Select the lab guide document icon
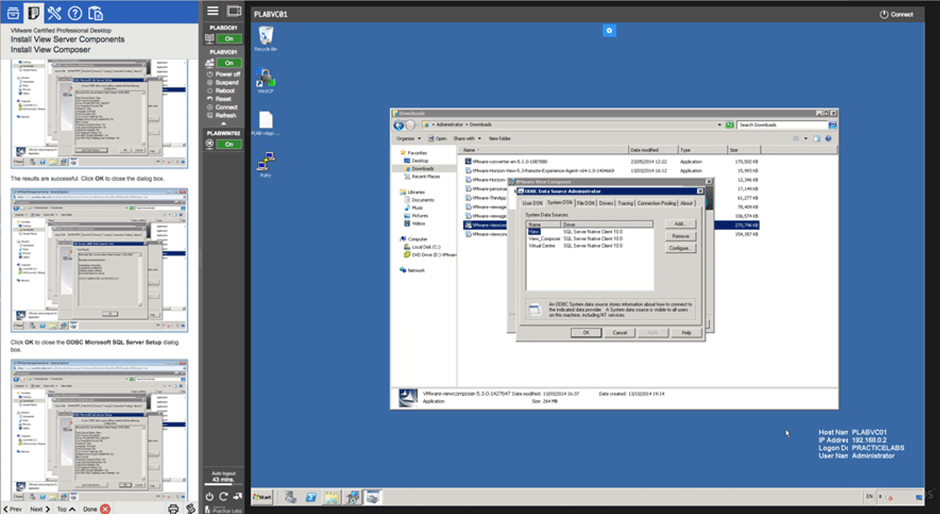 [x=34, y=13]
